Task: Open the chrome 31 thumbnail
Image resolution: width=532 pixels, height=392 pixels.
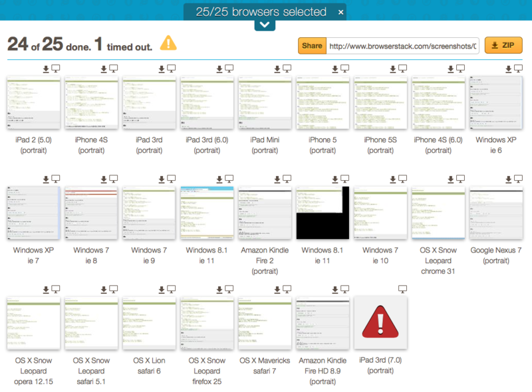Action: [438, 213]
